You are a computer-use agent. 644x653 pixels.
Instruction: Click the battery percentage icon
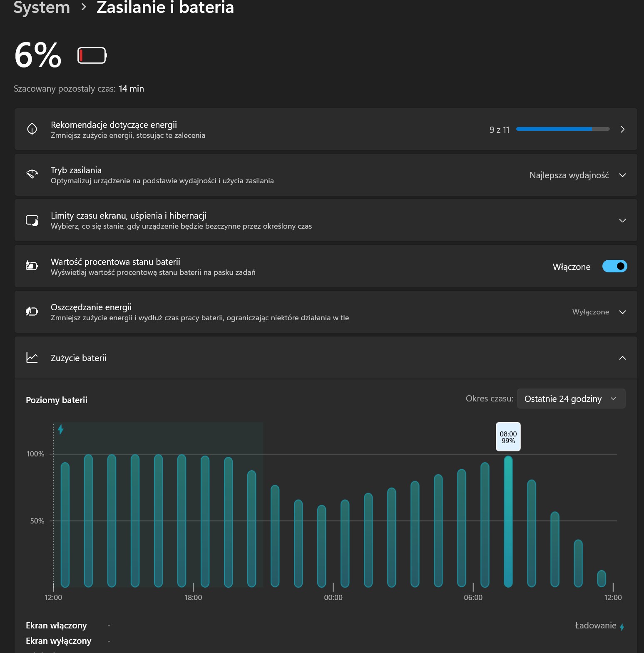(x=32, y=265)
